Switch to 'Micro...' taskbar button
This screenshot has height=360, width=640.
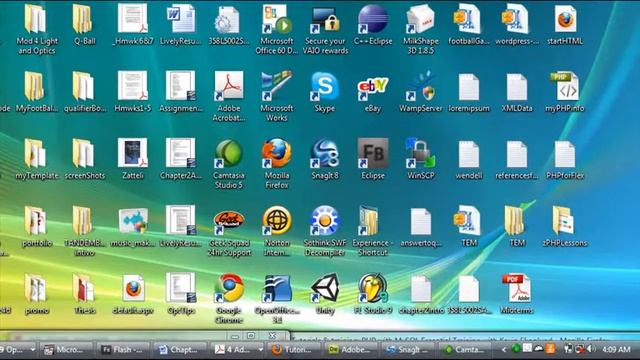coord(66,350)
